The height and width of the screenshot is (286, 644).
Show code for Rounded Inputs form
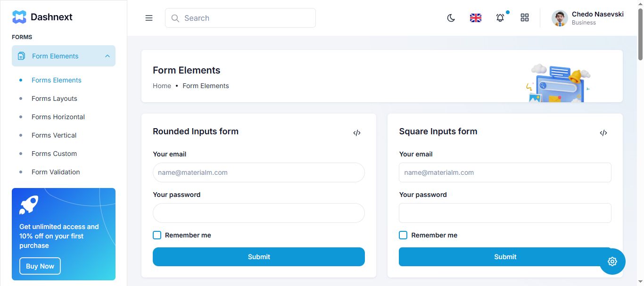pyautogui.click(x=357, y=133)
